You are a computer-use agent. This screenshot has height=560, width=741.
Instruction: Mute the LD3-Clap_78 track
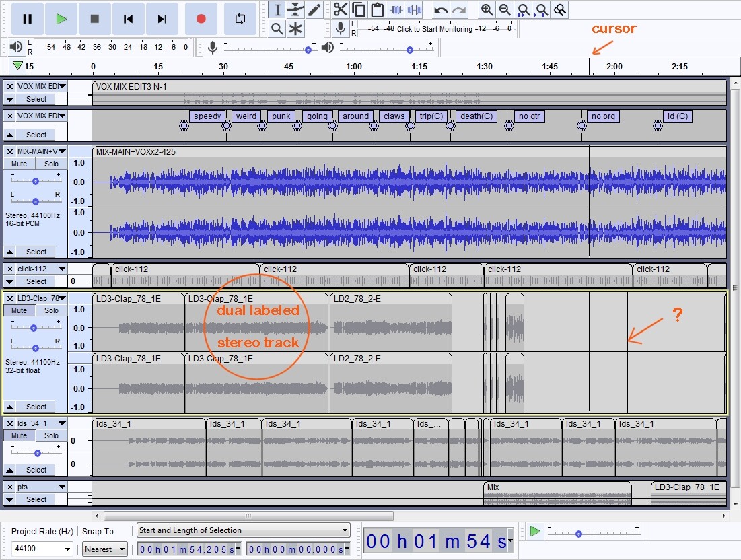point(20,310)
